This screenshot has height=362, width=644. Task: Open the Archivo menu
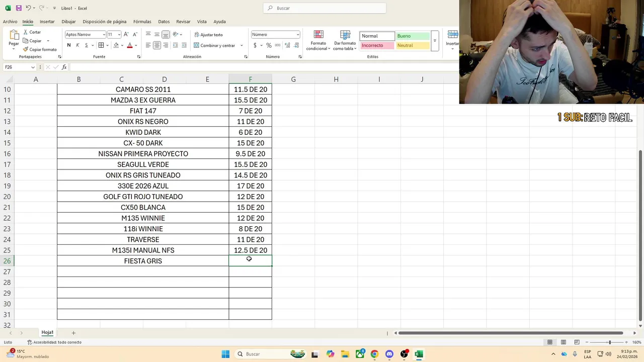[10, 22]
